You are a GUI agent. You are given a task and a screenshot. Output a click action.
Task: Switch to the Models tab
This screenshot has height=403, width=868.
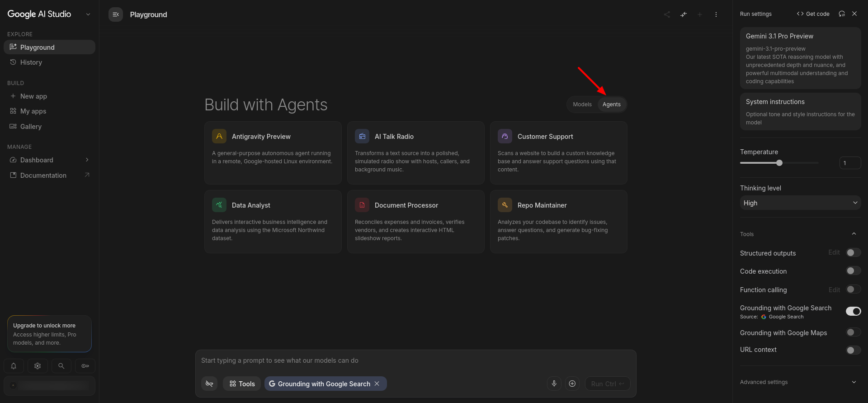(582, 104)
